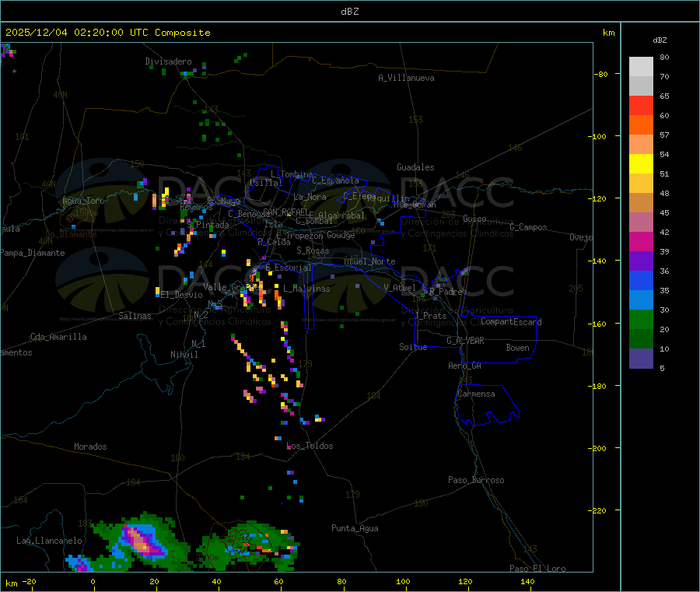700x592 pixels.
Task: Click the dBZ title at top
Action: coord(349,12)
